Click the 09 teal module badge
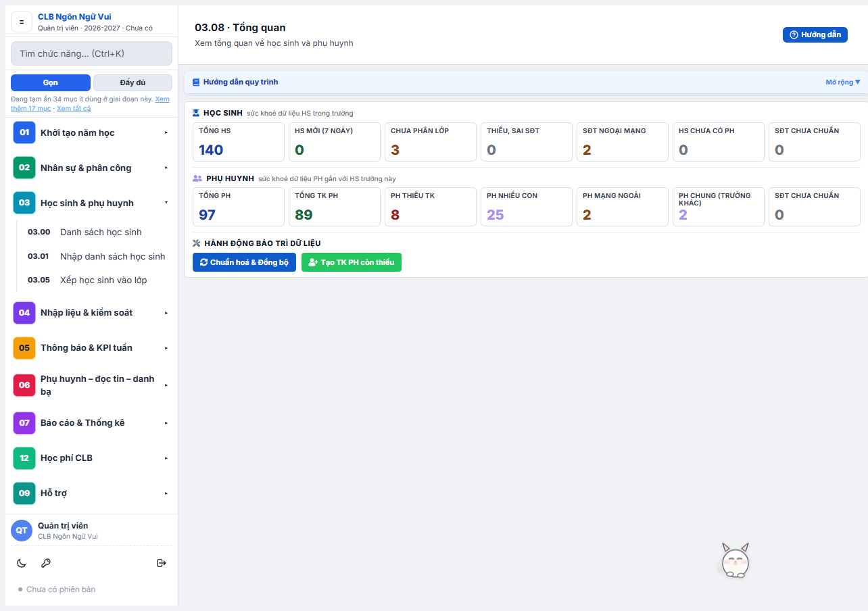Screen dimensions: 868x611 24,493
